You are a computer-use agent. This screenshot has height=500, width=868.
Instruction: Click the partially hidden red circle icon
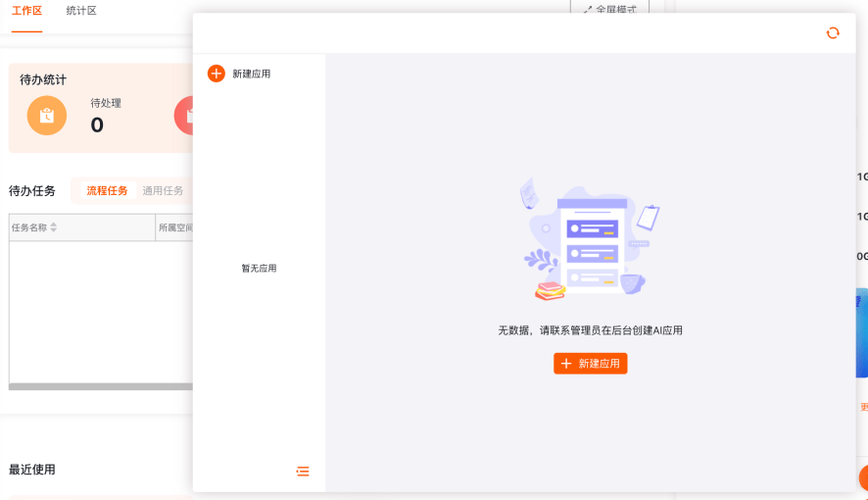pos(184,115)
